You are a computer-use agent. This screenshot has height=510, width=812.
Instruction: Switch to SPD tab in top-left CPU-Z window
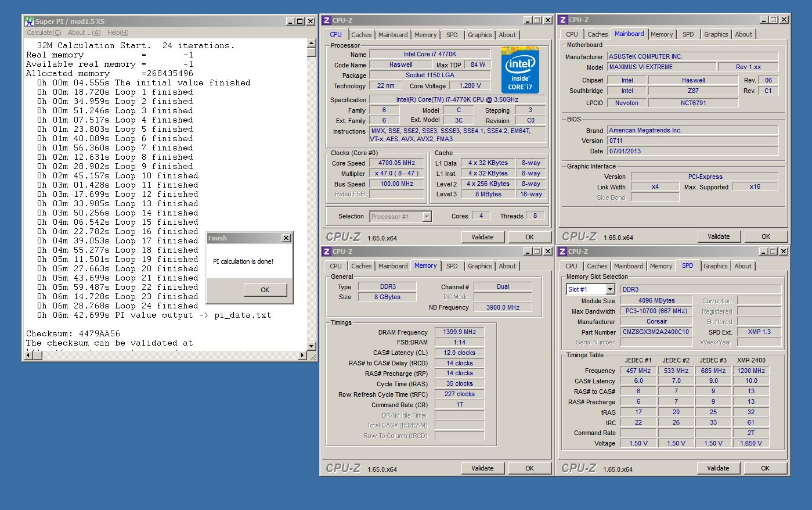(452, 35)
